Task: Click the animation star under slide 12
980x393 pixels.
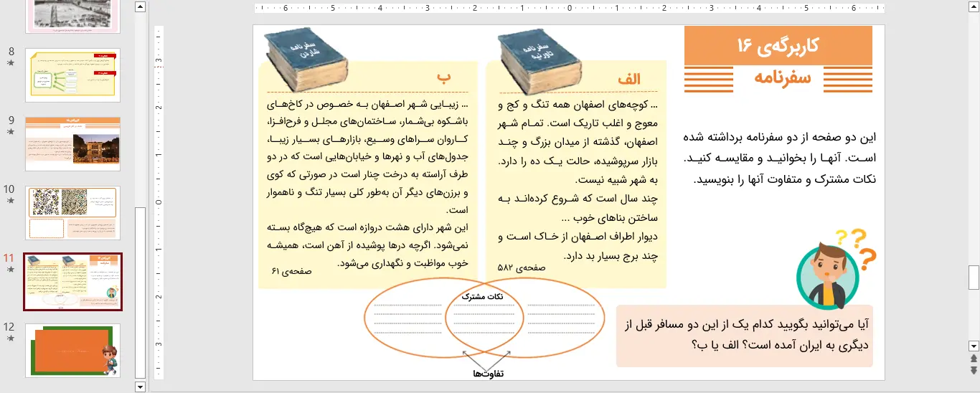Action: (10, 338)
